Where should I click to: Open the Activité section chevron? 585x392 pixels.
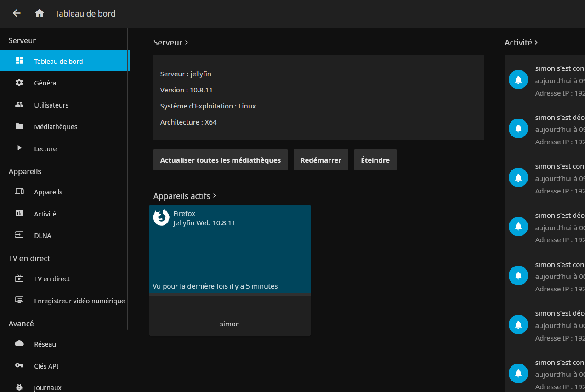pyautogui.click(x=536, y=43)
